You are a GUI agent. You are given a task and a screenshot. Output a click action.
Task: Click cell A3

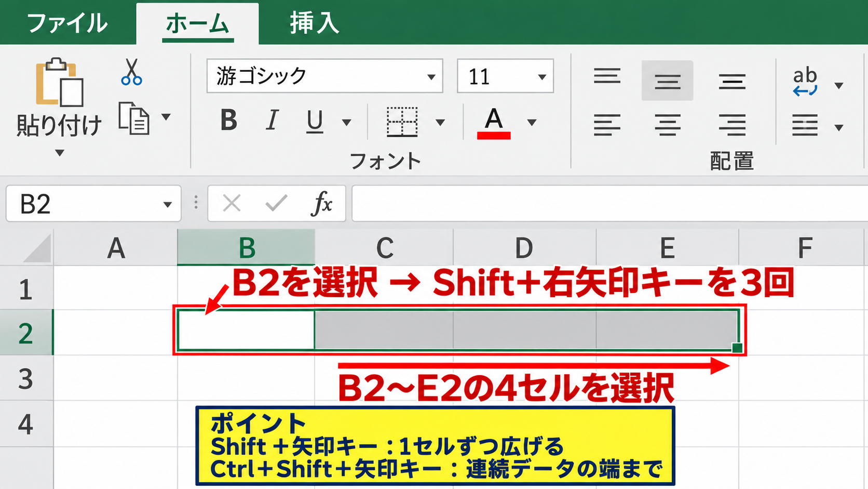116,378
